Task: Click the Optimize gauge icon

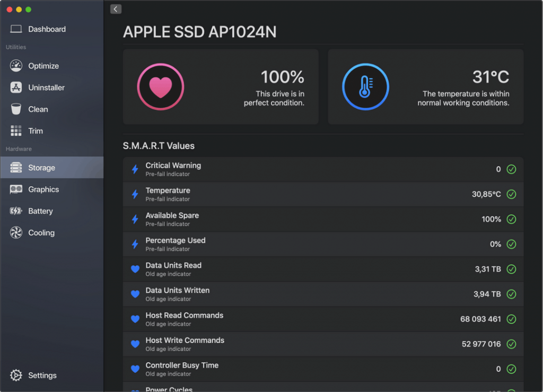Action: (x=16, y=66)
